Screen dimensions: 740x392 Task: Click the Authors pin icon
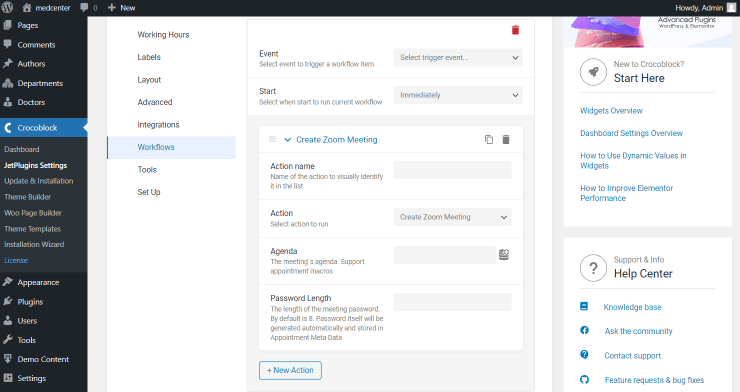coord(8,63)
